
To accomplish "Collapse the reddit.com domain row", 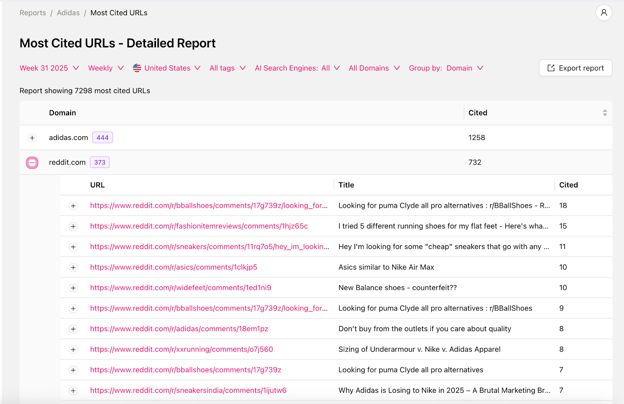I will (x=32, y=162).
